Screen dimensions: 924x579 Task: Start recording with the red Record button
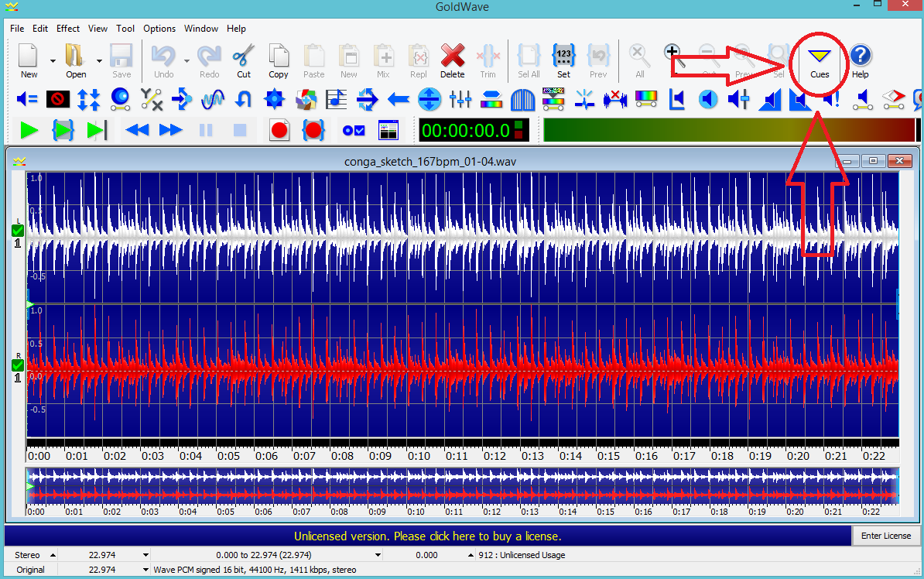[279, 130]
